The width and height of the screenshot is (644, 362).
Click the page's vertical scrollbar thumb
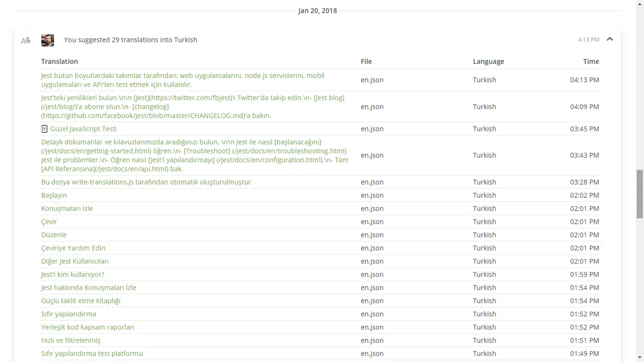tap(639, 194)
